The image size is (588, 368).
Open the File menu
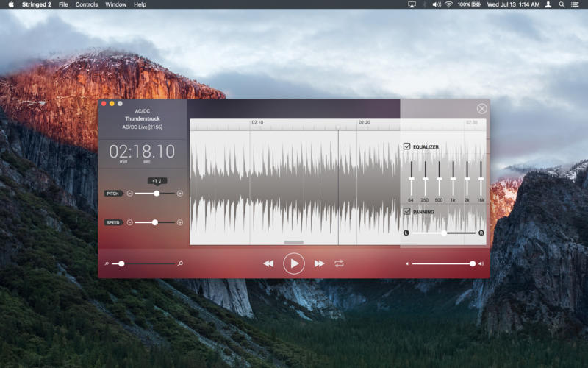pos(63,4)
